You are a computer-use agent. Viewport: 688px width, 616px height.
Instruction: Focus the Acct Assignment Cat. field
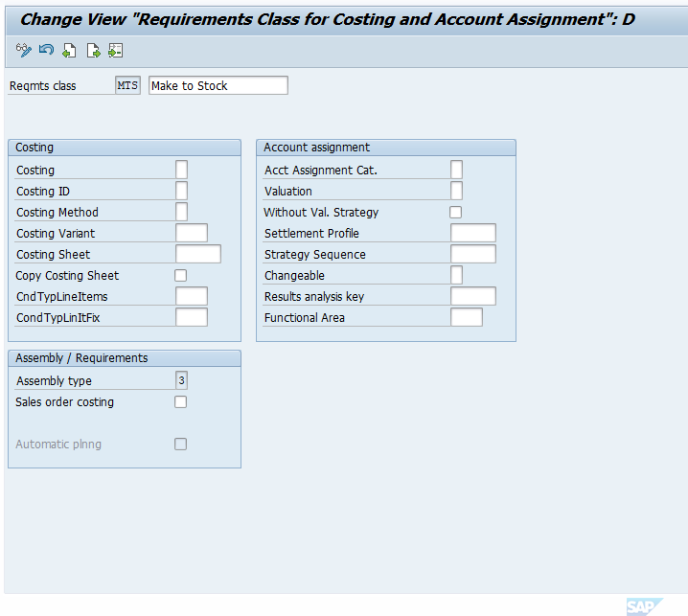point(456,170)
